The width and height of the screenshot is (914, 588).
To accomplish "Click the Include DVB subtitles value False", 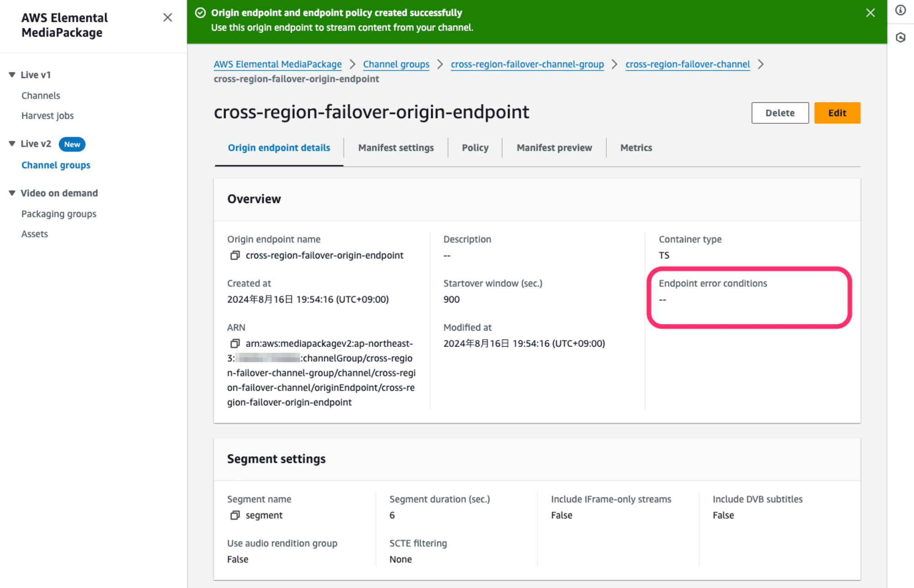I will pyautogui.click(x=723, y=515).
